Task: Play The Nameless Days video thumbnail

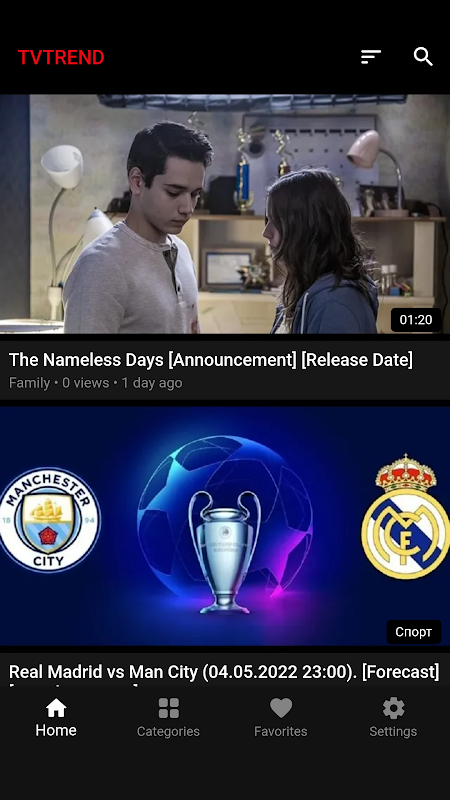Action: coord(225,214)
